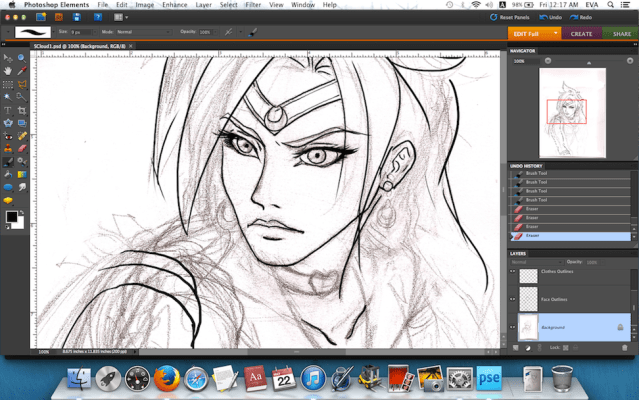Click the delete layer trash icon
The image size is (639, 400).
(625, 347)
